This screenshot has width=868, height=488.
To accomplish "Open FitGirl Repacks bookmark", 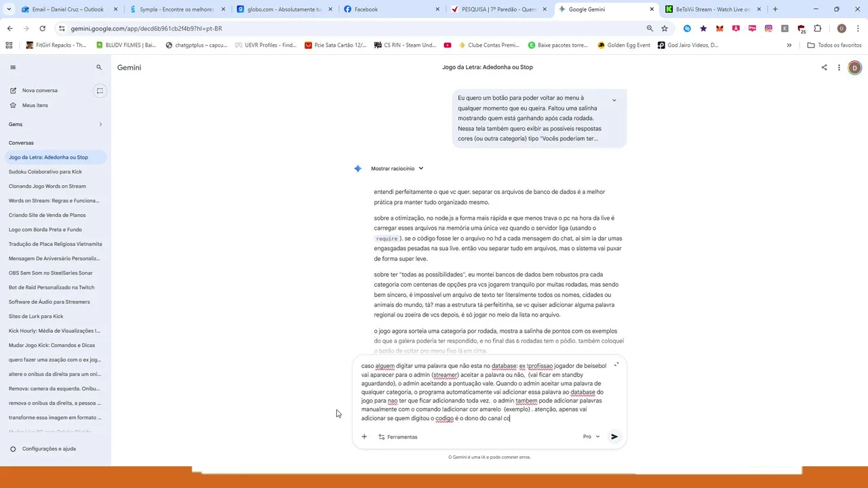I will (56, 45).
